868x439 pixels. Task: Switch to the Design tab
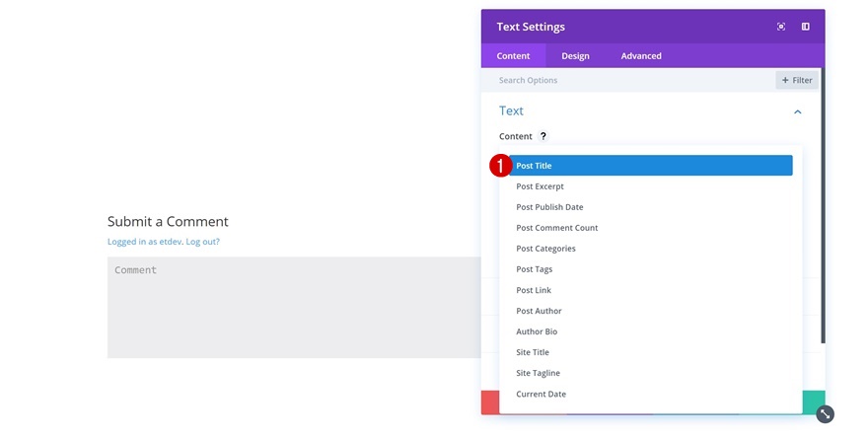pyautogui.click(x=575, y=56)
